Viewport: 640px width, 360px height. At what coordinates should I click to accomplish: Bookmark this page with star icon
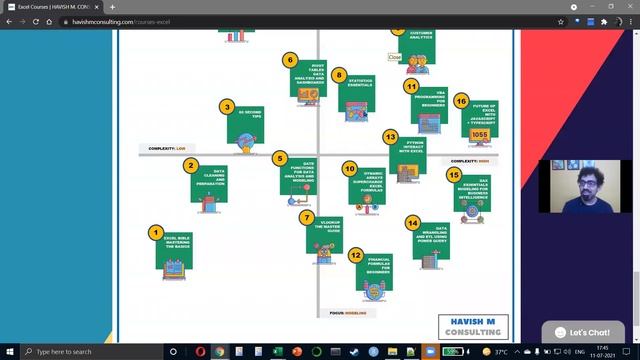[561, 22]
